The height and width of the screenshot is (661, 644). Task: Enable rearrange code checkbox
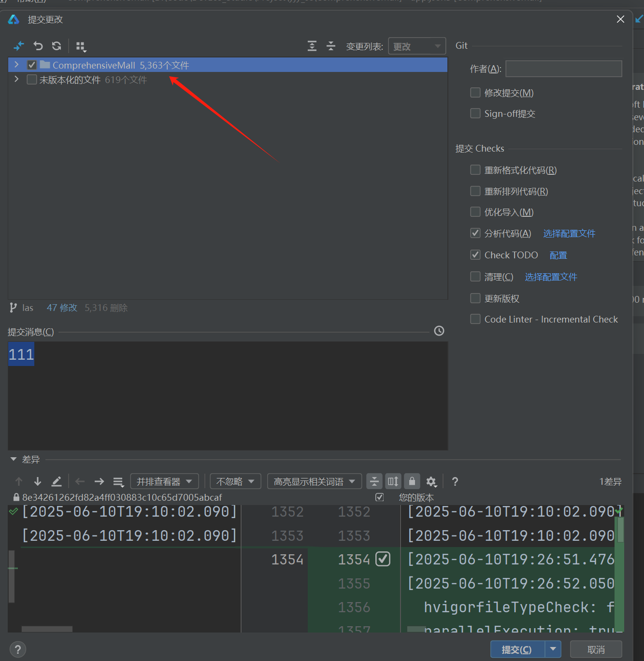(x=475, y=191)
